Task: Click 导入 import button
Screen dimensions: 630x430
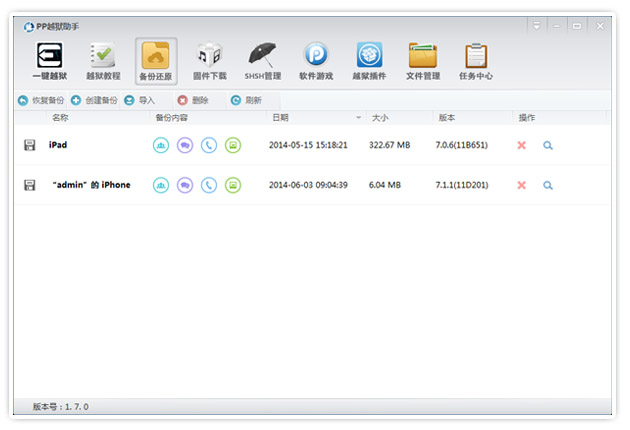Action: coord(139,100)
